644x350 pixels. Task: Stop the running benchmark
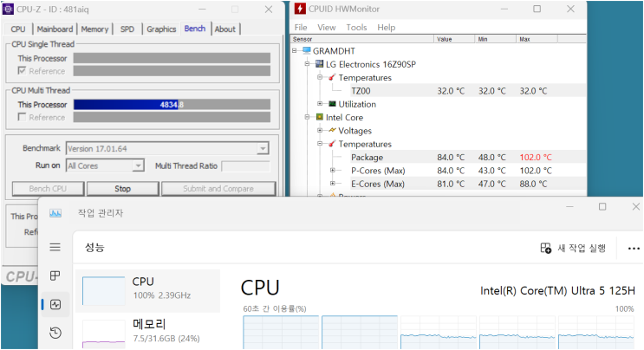(122, 189)
